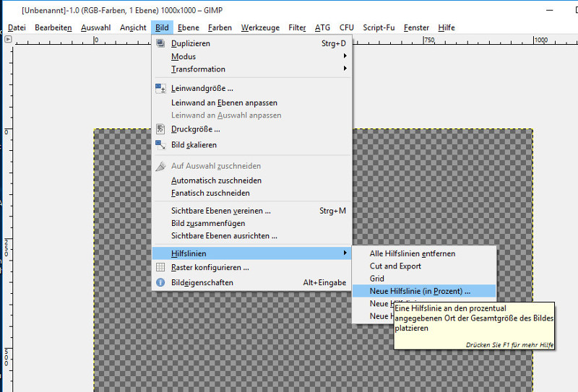
Task: Choose Duplizieren from the Bild menu
Action: (x=251, y=43)
